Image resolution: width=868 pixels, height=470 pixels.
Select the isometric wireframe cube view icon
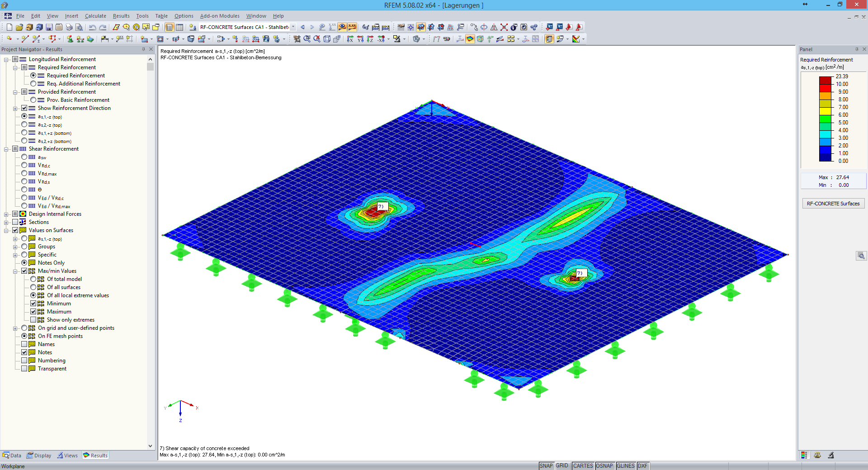tap(327, 39)
